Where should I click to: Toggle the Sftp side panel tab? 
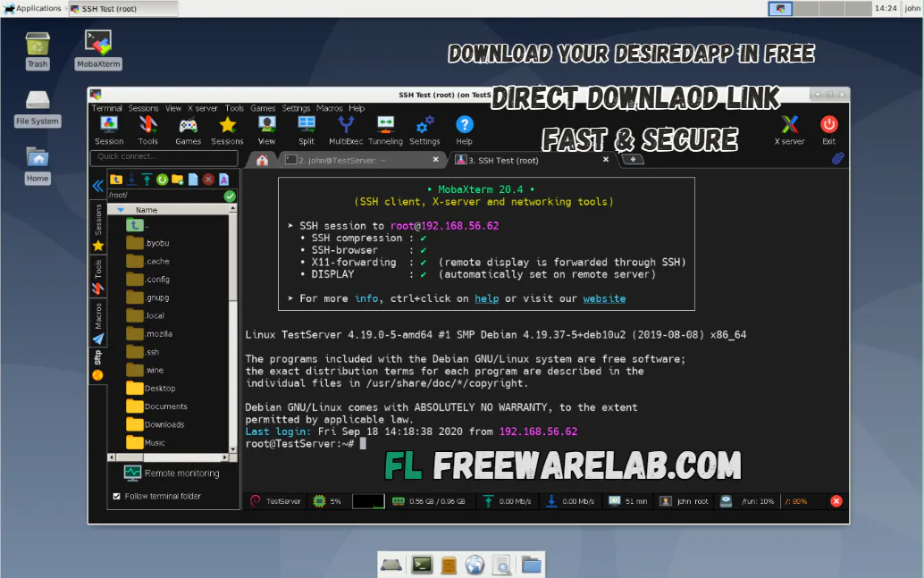pos(98,356)
